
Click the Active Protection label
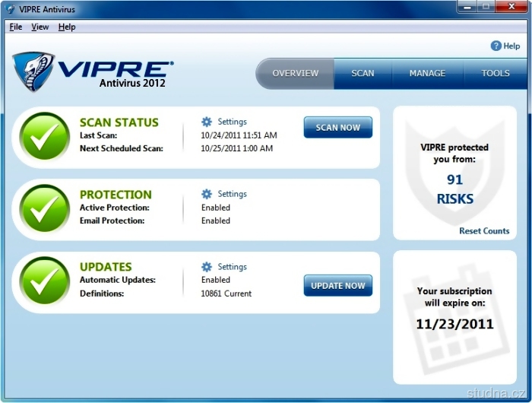pos(114,208)
